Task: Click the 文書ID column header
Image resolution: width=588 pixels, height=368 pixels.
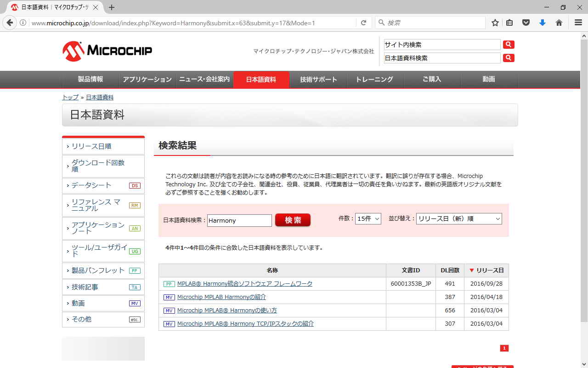Action: tap(411, 270)
